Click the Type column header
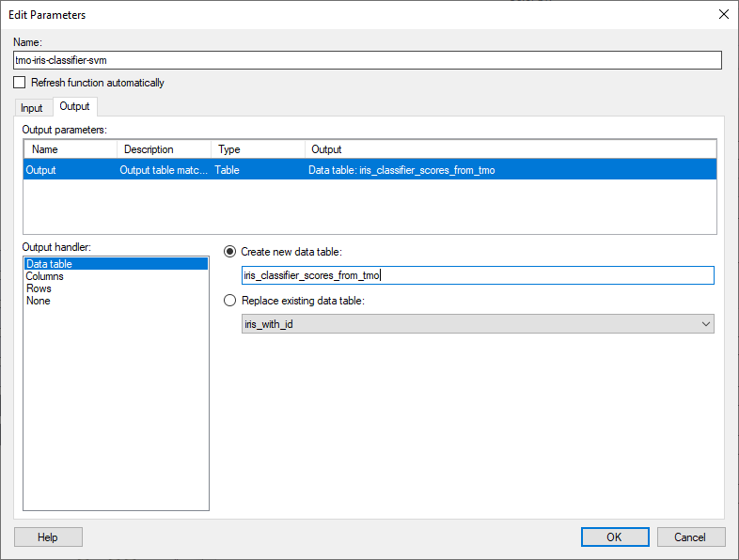The width and height of the screenshot is (739, 560). [257, 149]
